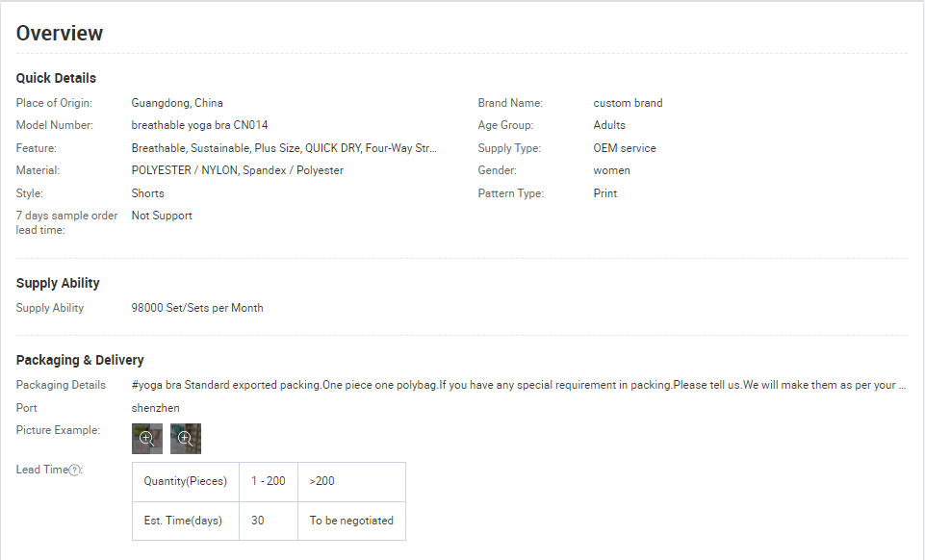Screen dimensions: 925x560
Task: Click the To be negotiated table cell
Action: (351, 521)
